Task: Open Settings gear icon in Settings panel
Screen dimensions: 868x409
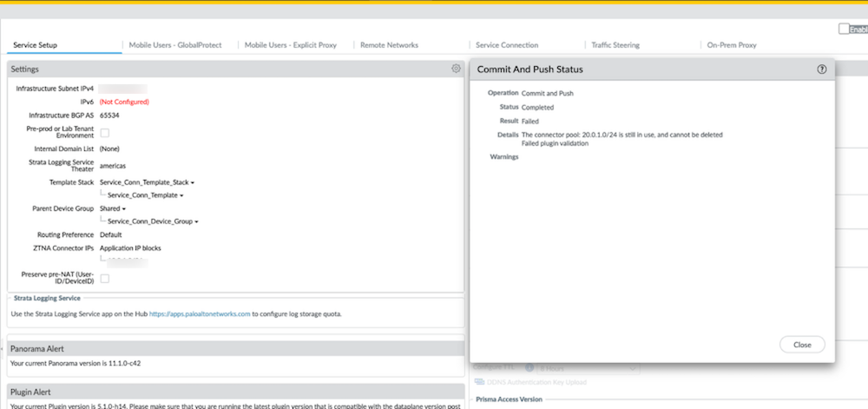Action: click(x=456, y=69)
